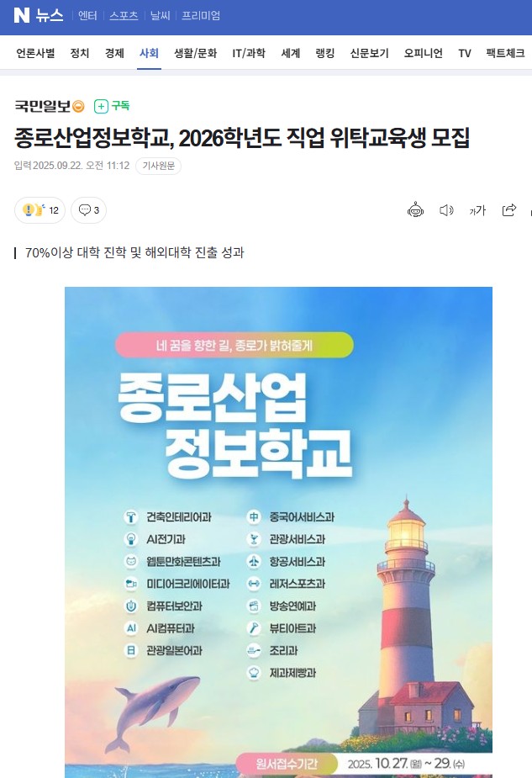Screen dimensions: 532x778
Task: Click the 종로산업정보학교 poster image
Action: pyautogui.click(x=278, y=532)
